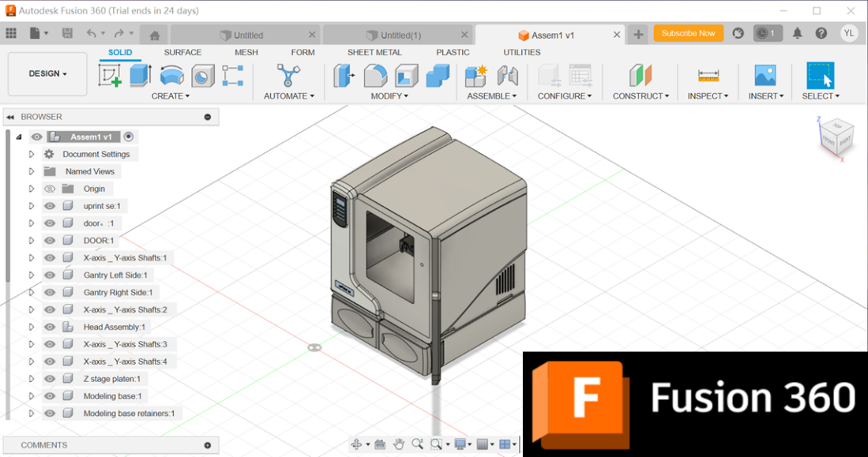Click the Subscribe Now button
868x457 pixels.
[x=688, y=33]
